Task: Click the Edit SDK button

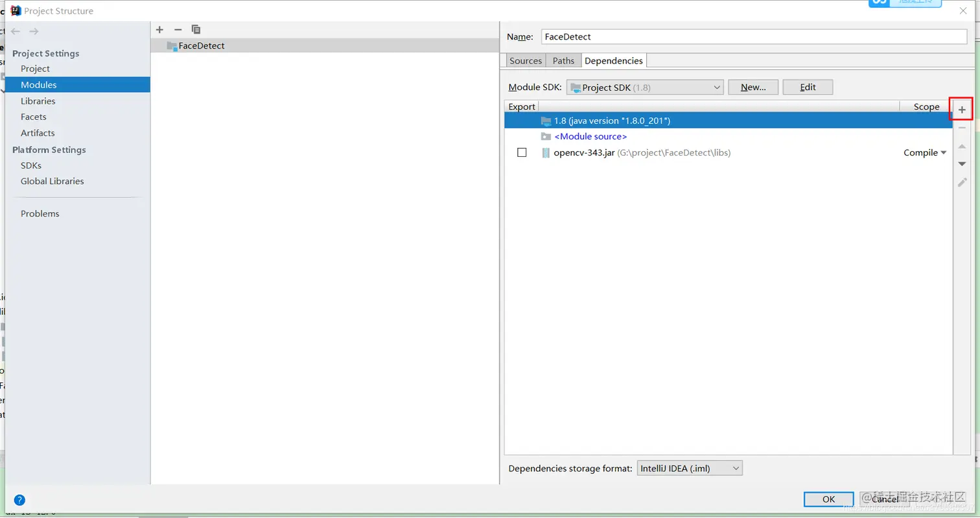Action: pyautogui.click(x=808, y=88)
